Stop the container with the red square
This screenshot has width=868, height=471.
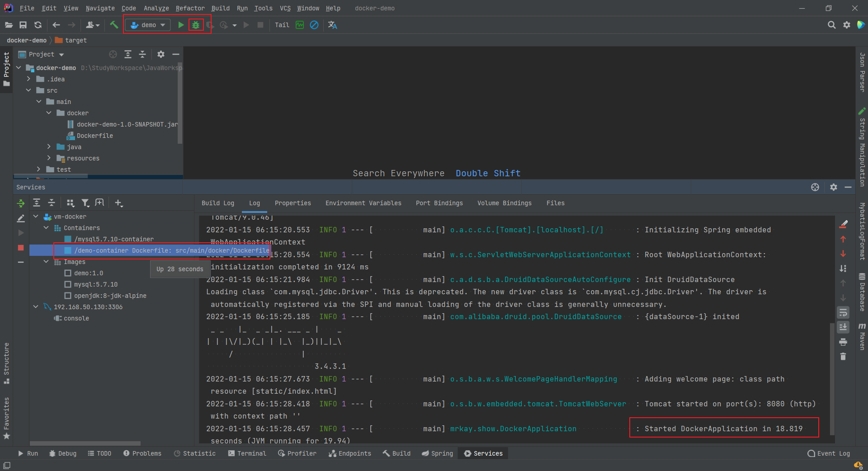tap(21, 248)
